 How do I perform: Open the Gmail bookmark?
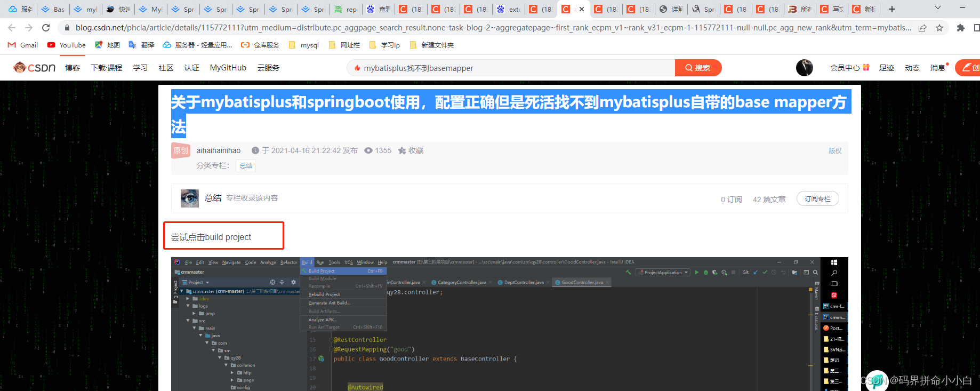pos(23,45)
